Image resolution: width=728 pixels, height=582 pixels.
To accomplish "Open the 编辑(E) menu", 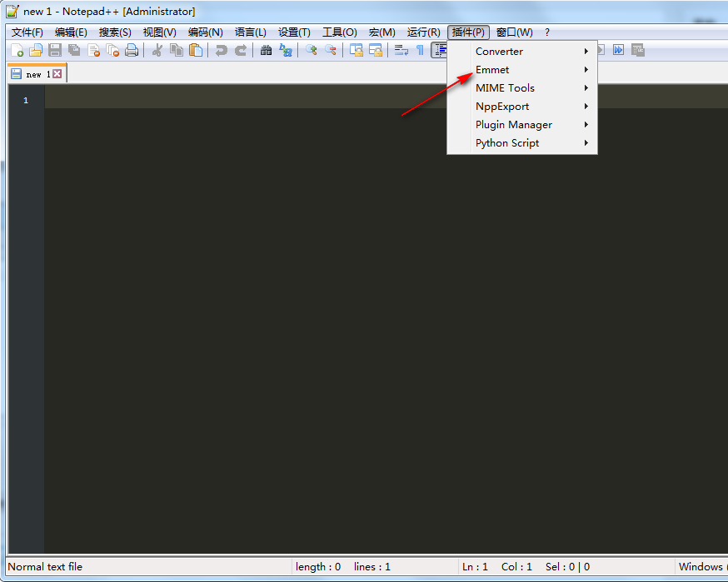I will 71,32.
